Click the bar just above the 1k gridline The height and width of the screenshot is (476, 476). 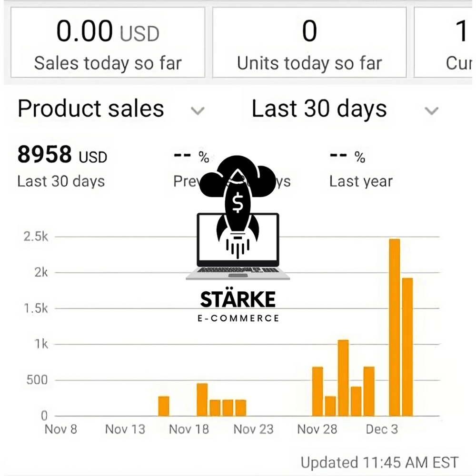click(x=343, y=378)
